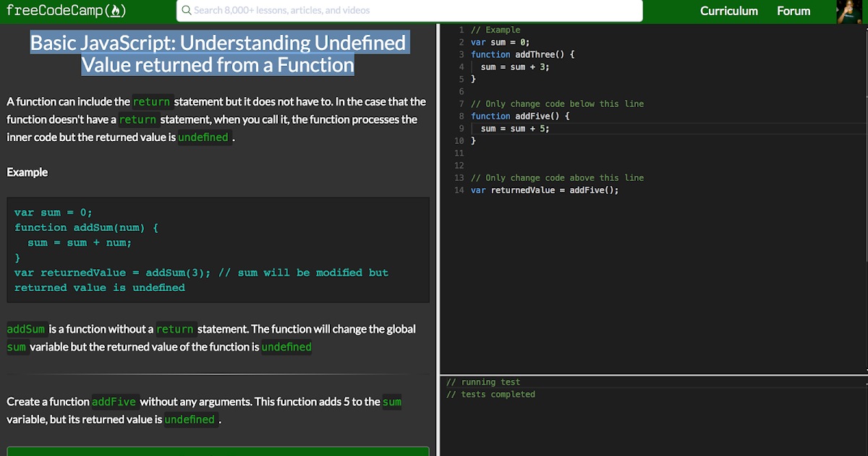Go to the Forum link
Screen dimensions: 868x456
793,11
